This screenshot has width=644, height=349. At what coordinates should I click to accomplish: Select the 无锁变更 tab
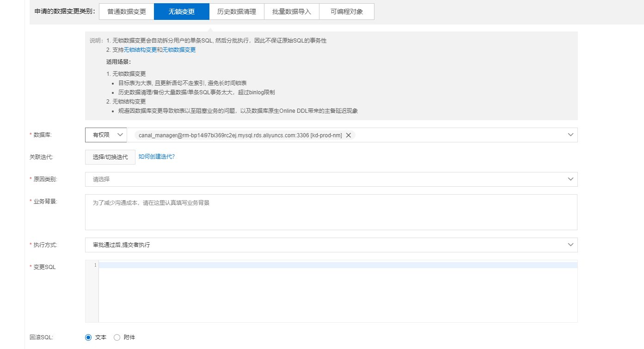pos(182,12)
